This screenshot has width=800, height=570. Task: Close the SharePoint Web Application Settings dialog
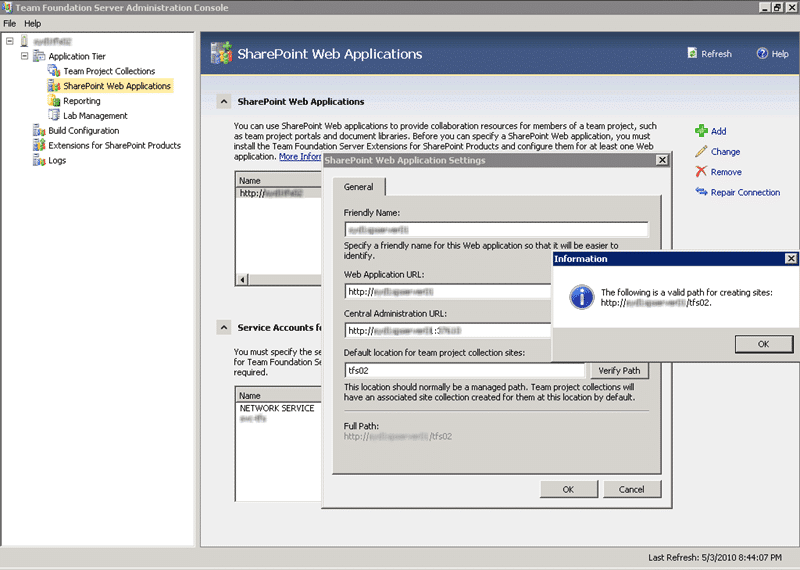pos(662,160)
